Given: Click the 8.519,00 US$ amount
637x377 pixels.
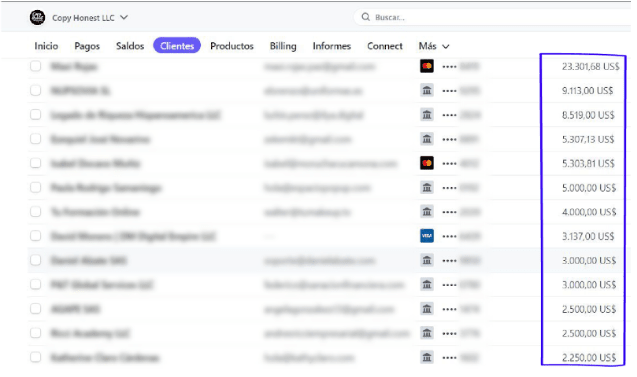Looking at the screenshot, I should [588, 115].
